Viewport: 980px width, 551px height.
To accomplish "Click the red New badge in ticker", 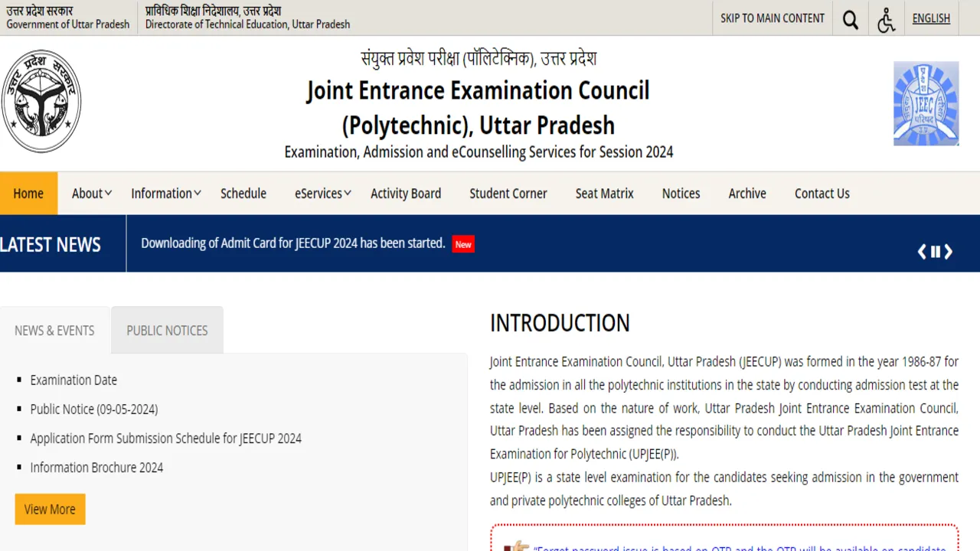I will [x=462, y=244].
